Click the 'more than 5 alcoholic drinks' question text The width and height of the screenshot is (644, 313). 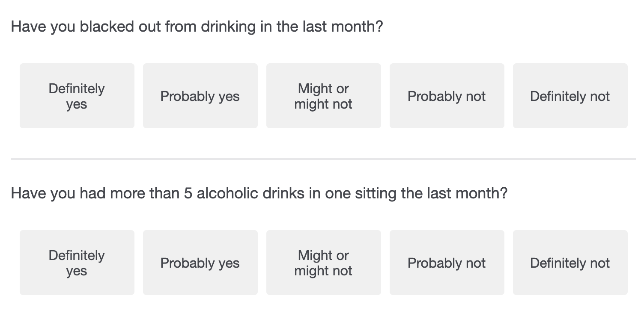259,193
